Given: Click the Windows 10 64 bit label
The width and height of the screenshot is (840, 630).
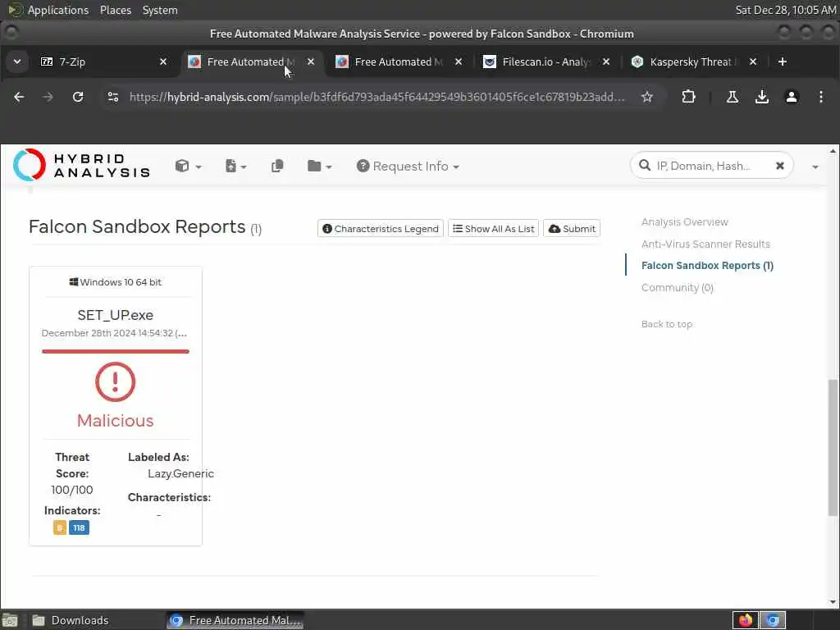Looking at the screenshot, I should (x=115, y=282).
